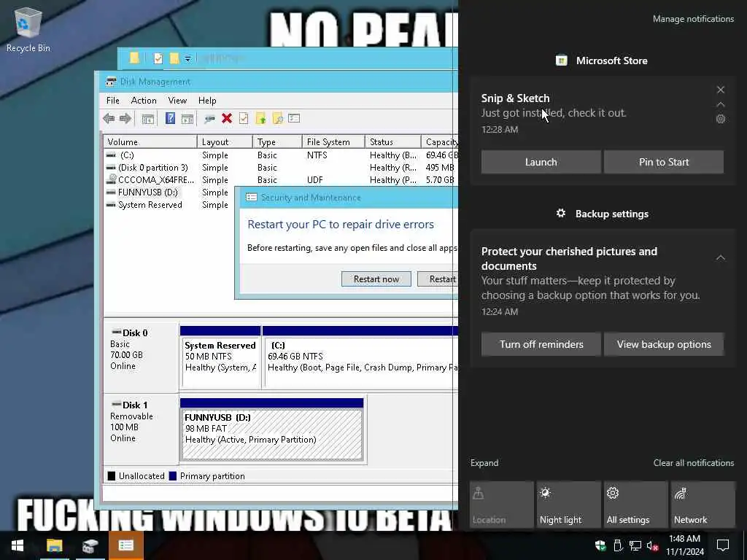The height and width of the screenshot is (560, 747).
Task: Open the View menu in Disk Management
Action: point(177,101)
